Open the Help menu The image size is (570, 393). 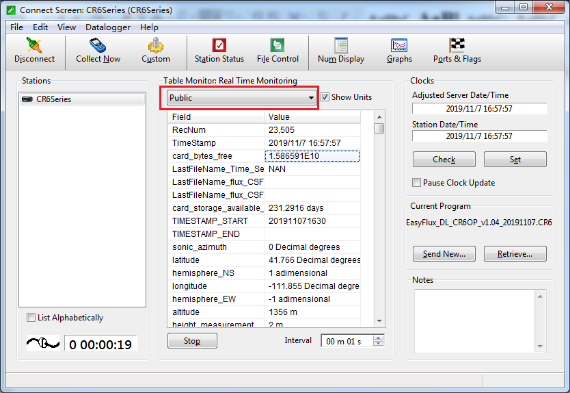[149, 27]
